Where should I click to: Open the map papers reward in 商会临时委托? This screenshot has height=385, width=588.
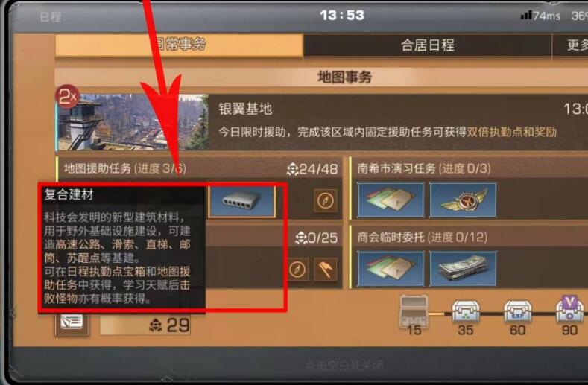(391, 269)
